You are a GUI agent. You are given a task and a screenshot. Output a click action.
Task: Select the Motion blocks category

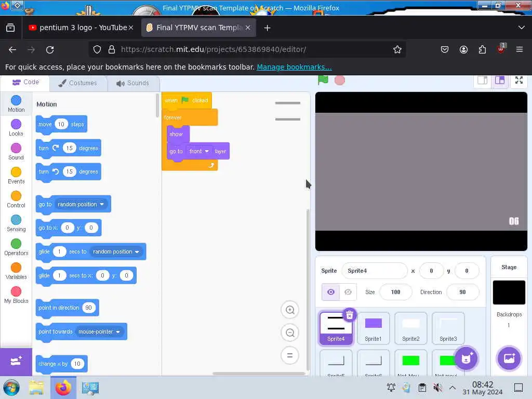[x=16, y=103]
